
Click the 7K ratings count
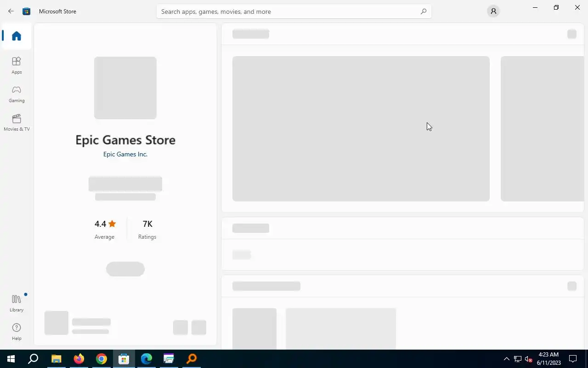147,224
